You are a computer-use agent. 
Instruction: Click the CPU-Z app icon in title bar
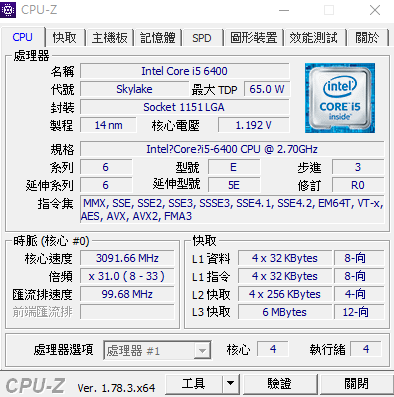tap(8, 10)
